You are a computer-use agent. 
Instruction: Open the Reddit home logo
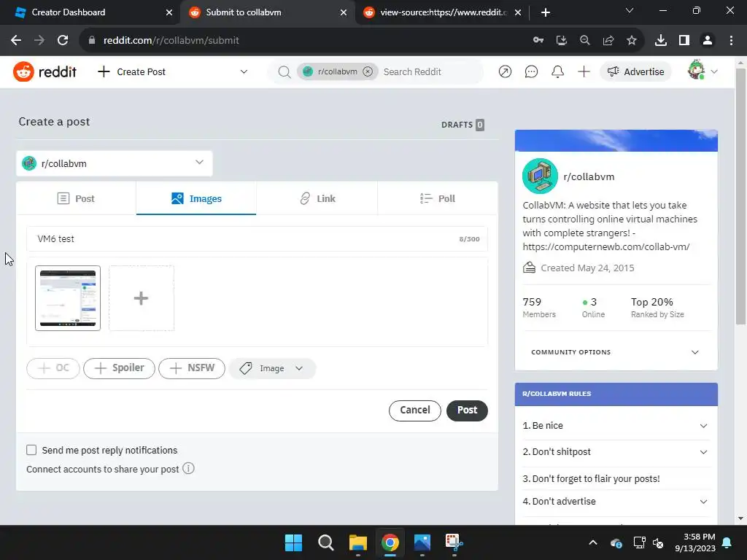tap(44, 71)
